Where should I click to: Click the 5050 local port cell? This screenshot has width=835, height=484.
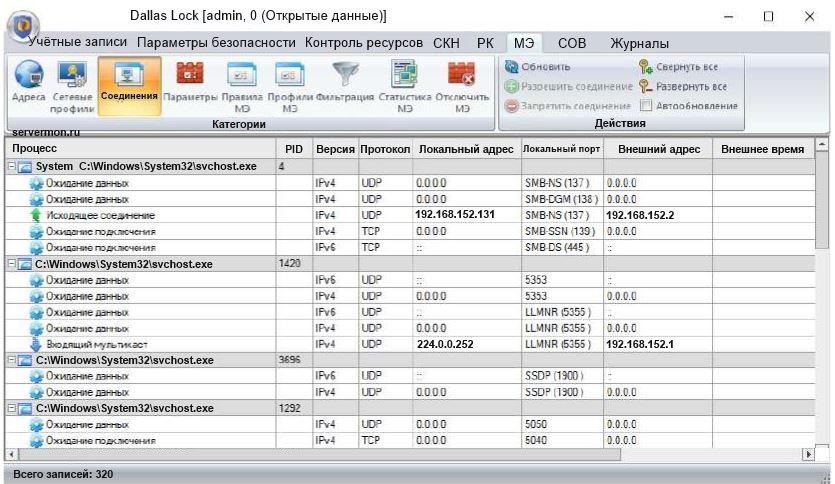562,424
